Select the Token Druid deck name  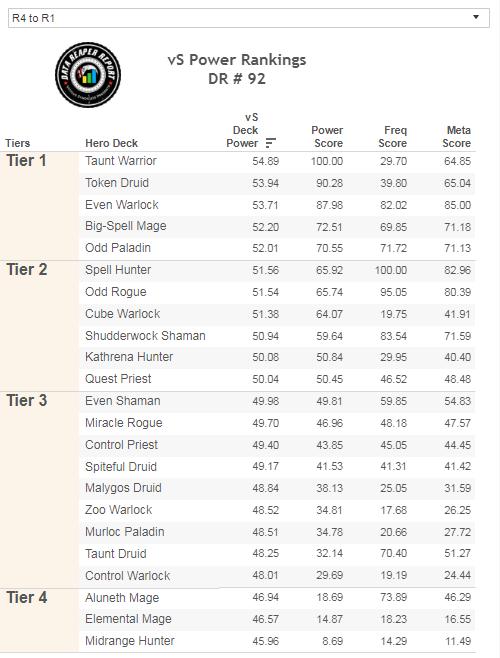[117, 183]
